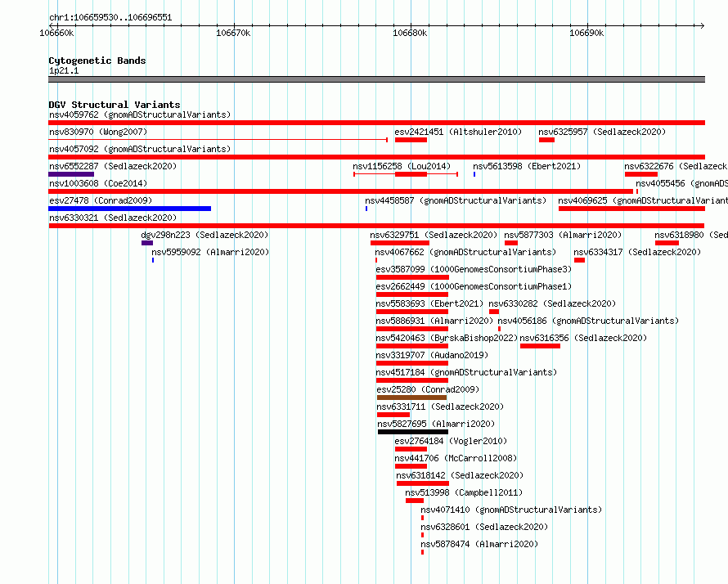Open the nsv4458587 gnomADStructuralVariants label
Screen dimensions: 728x584
point(456,200)
